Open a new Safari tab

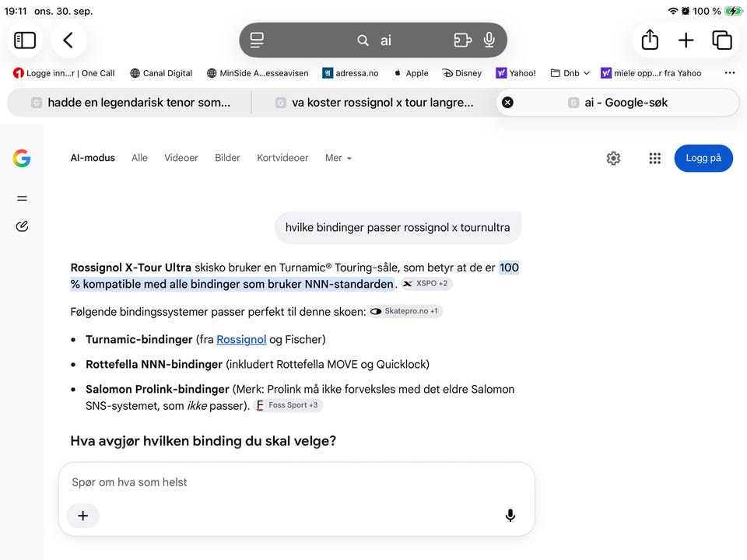[x=686, y=40]
